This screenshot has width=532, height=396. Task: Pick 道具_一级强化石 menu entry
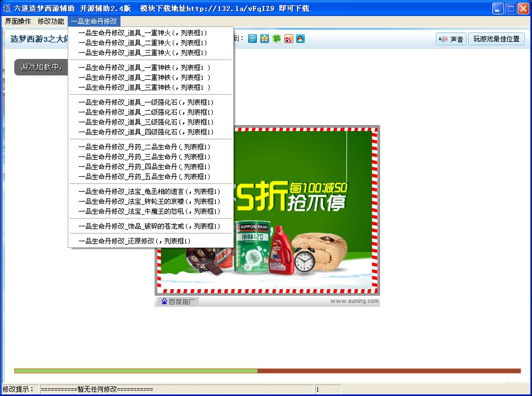click(x=151, y=102)
